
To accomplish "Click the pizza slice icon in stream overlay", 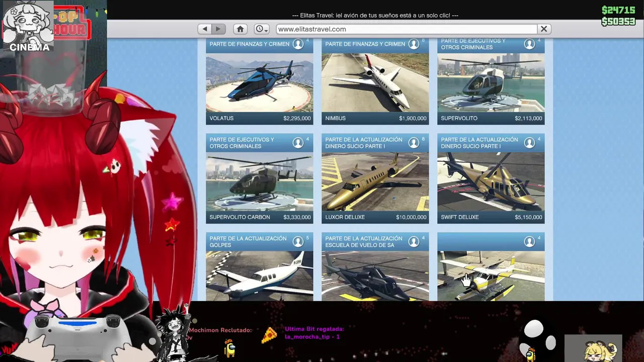I will (269, 336).
